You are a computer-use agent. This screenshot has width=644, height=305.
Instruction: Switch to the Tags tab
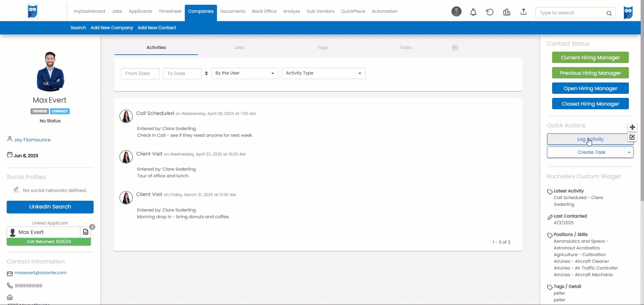click(x=322, y=48)
